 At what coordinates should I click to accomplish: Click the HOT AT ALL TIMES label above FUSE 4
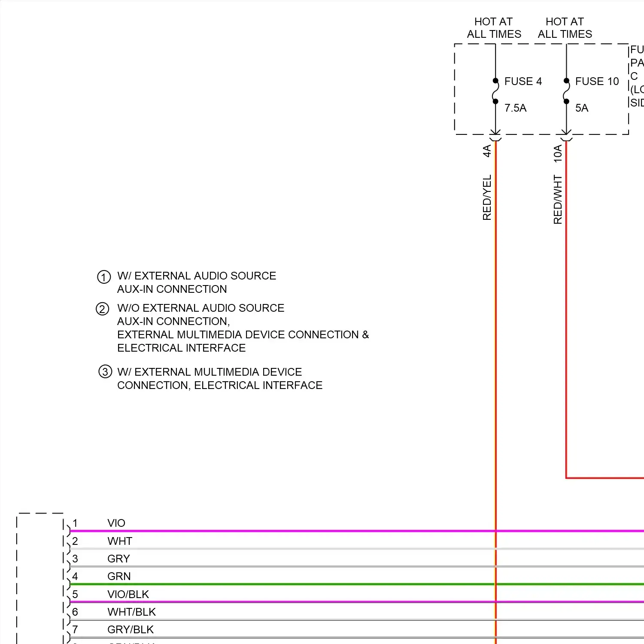pos(494,28)
